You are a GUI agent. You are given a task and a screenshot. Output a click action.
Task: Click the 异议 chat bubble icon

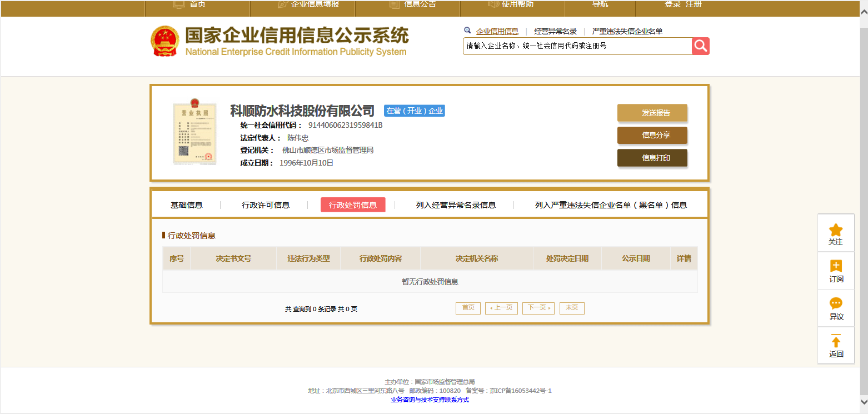[836, 303]
